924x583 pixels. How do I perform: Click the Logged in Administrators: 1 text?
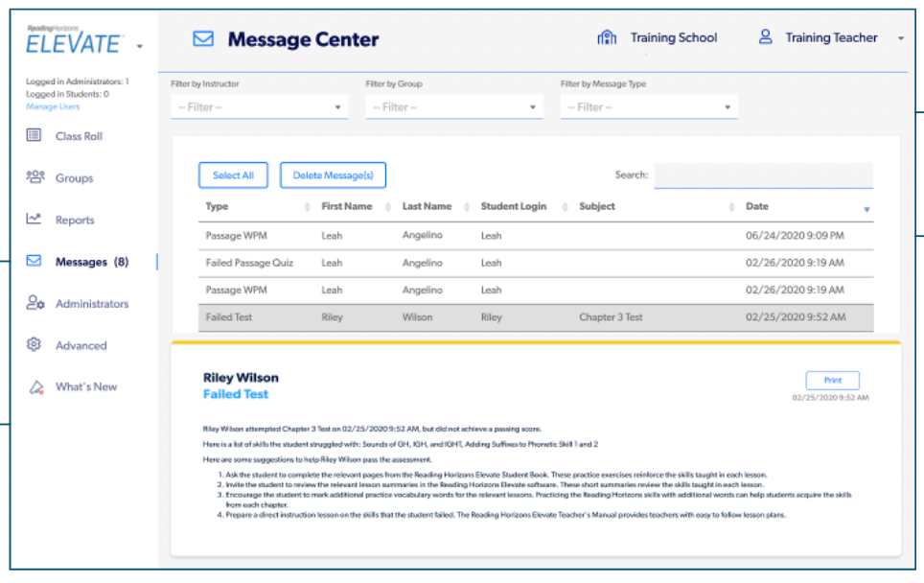point(78,82)
